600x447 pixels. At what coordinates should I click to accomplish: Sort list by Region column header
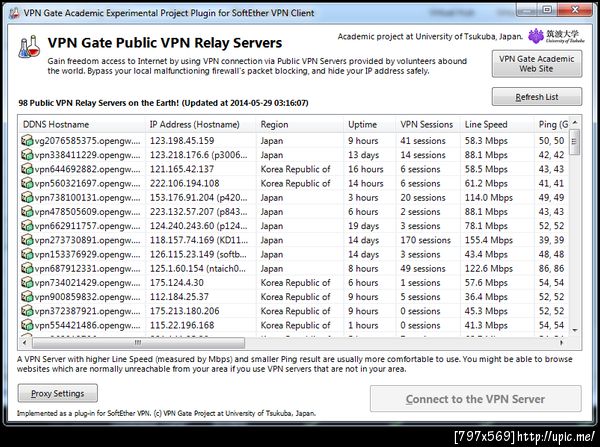[x=298, y=125]
